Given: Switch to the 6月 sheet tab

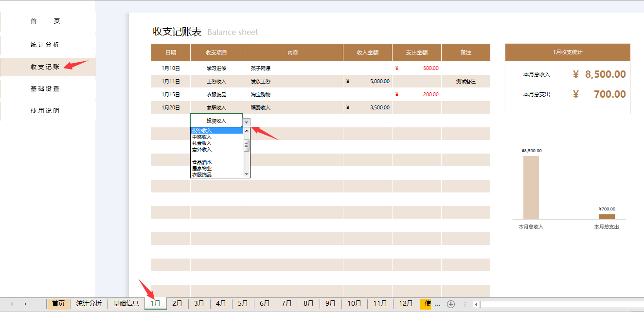Looking at the screenshot, I should 265,303.
